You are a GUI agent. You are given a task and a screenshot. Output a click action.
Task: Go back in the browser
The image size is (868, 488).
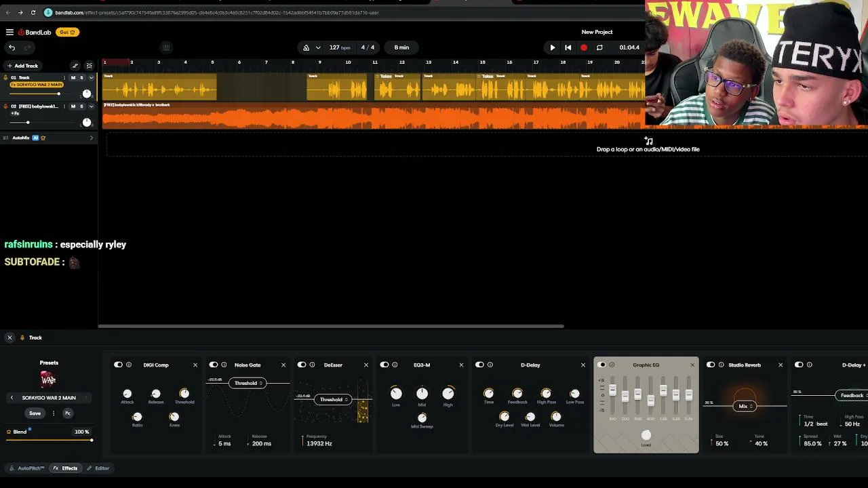pos(8,12)
